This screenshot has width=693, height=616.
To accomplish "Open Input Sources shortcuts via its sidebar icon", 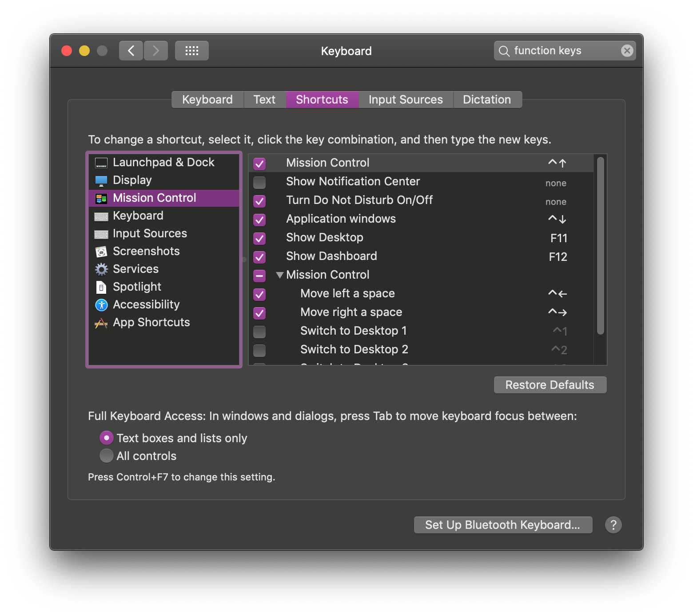I will 101,233.
